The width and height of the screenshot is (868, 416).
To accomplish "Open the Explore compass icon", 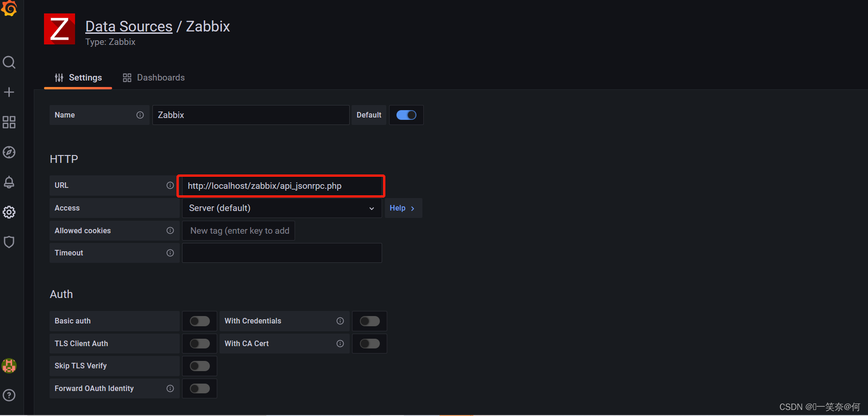I will pyautogui.click(x=9, y=152).
